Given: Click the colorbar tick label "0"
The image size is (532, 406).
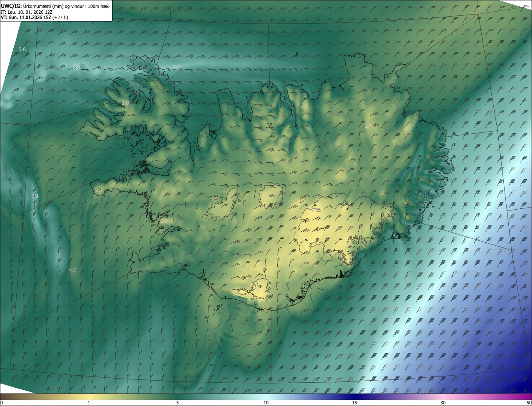Looking at the screenshot, I should [x=2, y=403].
